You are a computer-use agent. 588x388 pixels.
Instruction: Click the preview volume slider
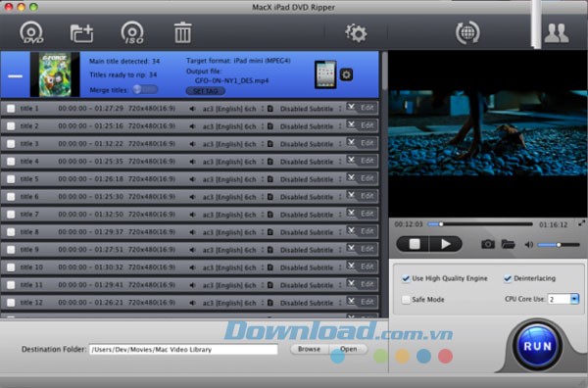559,245
